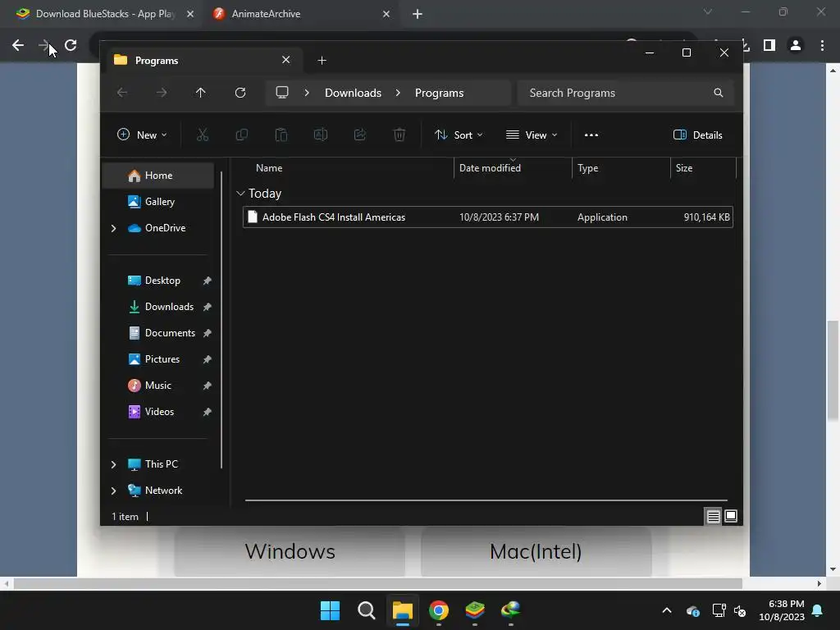Open the See more three-dots menu
840x630 pixels.
[591, 135]
